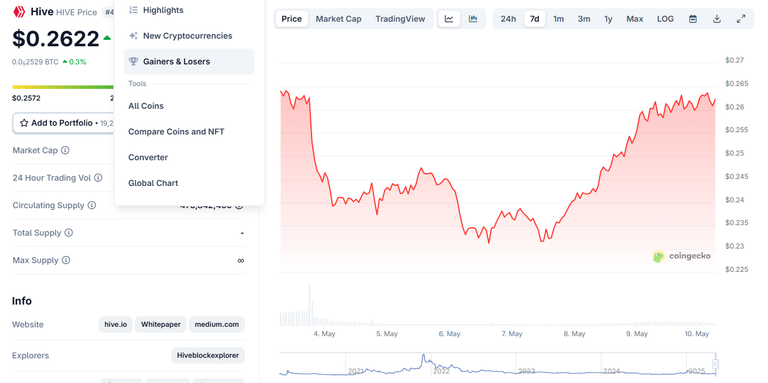Viewport: 768px width, 383px height.
Task: Toggle LOG scale on chart
Action: pos(665,19)
